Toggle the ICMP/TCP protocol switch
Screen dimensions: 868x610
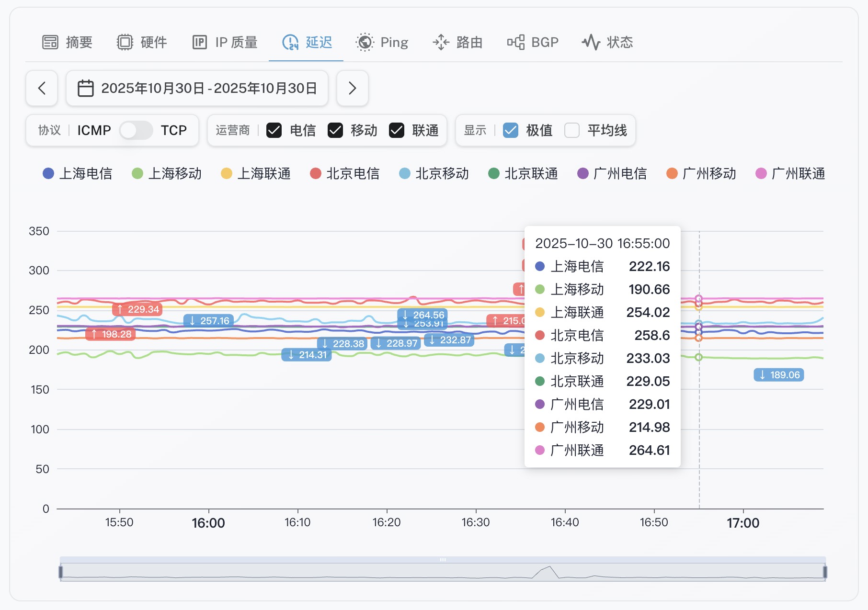pos(136,130)
